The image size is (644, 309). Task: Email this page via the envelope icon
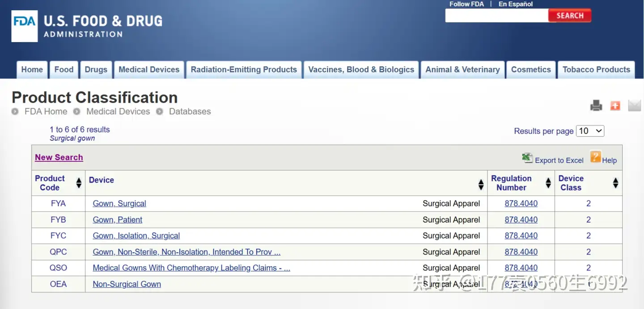[x=634, y=105]
